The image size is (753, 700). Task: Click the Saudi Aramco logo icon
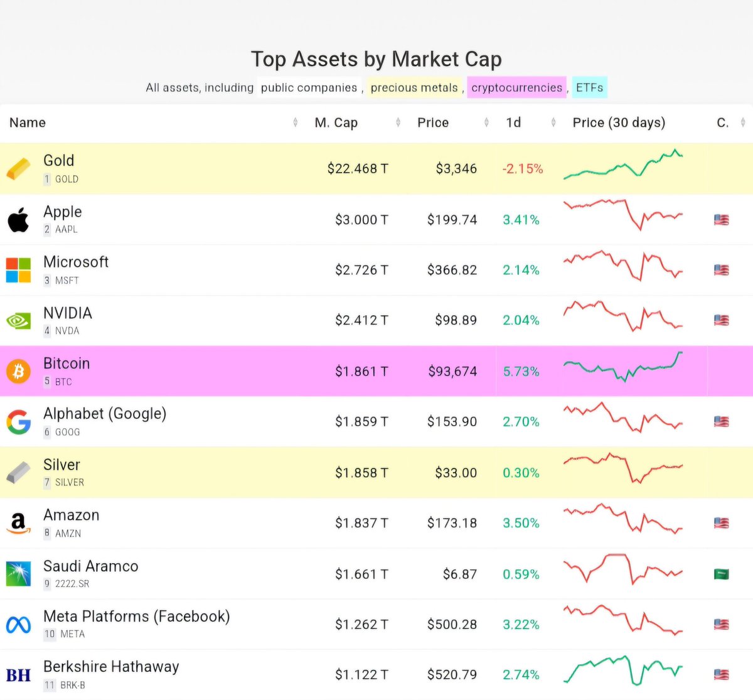click(18, 574)
